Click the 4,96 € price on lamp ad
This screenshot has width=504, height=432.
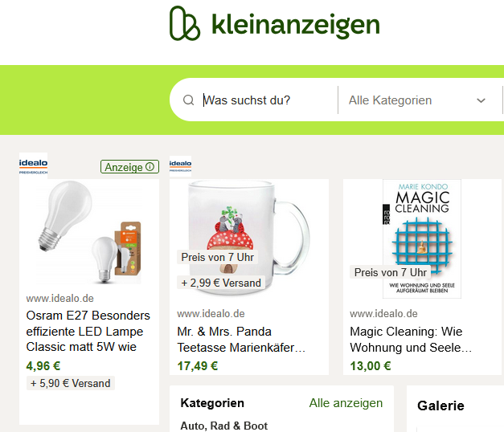tap(43, 366)
